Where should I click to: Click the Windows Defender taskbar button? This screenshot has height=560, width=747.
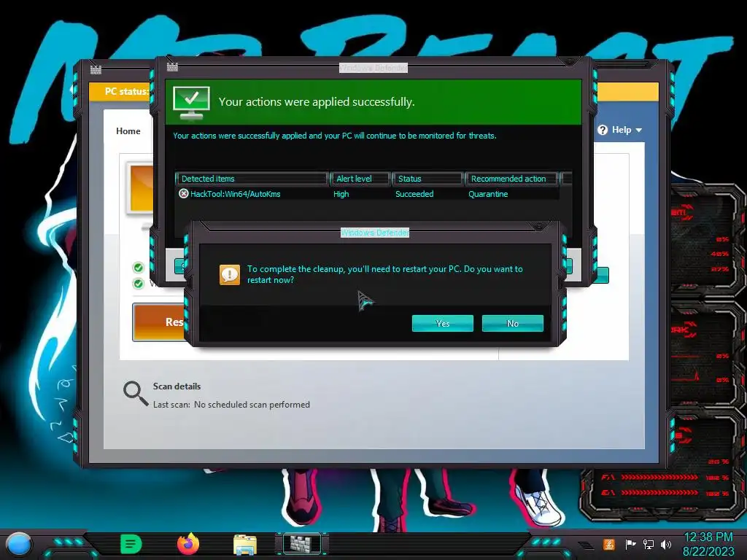point(302,544)
